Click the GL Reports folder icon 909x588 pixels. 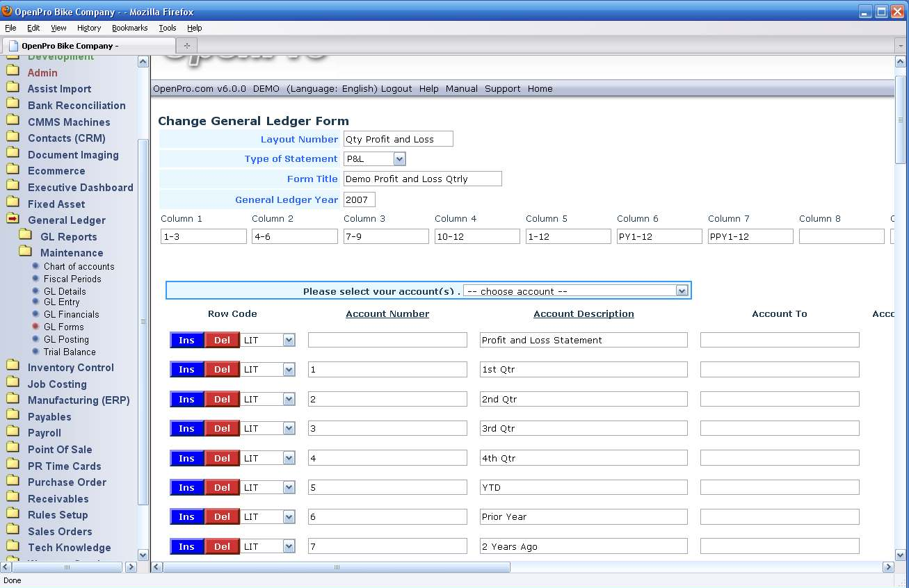pos(25,236)
